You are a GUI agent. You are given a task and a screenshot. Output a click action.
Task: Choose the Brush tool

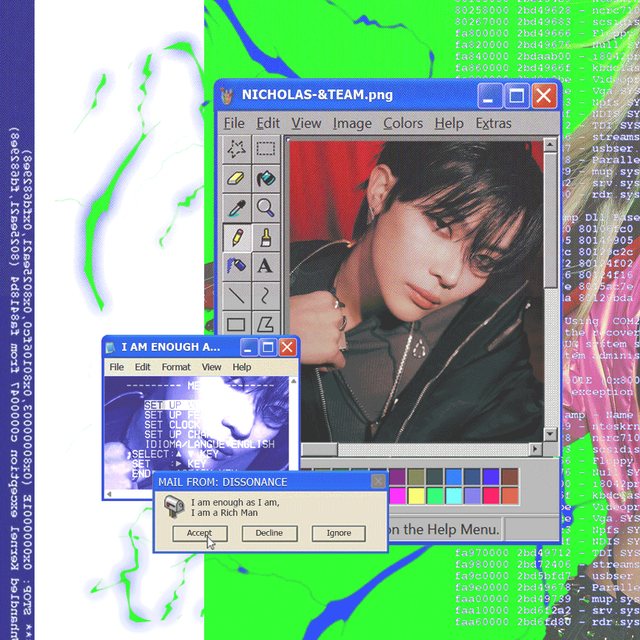pyautogui.click(x=266, y=237)
